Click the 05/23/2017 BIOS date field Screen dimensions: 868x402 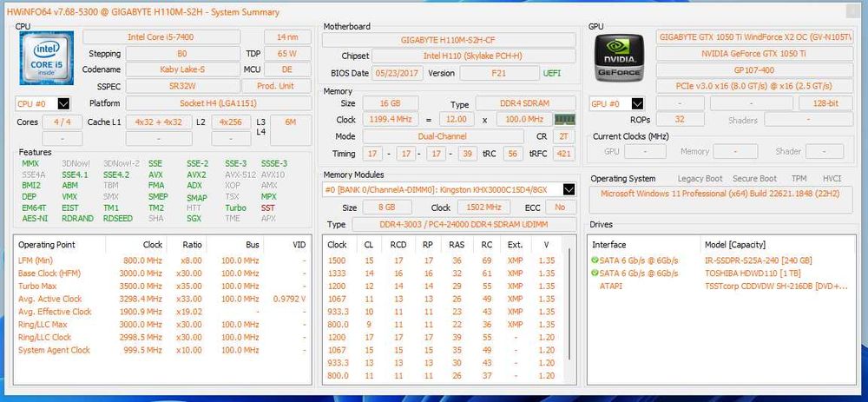398,73
